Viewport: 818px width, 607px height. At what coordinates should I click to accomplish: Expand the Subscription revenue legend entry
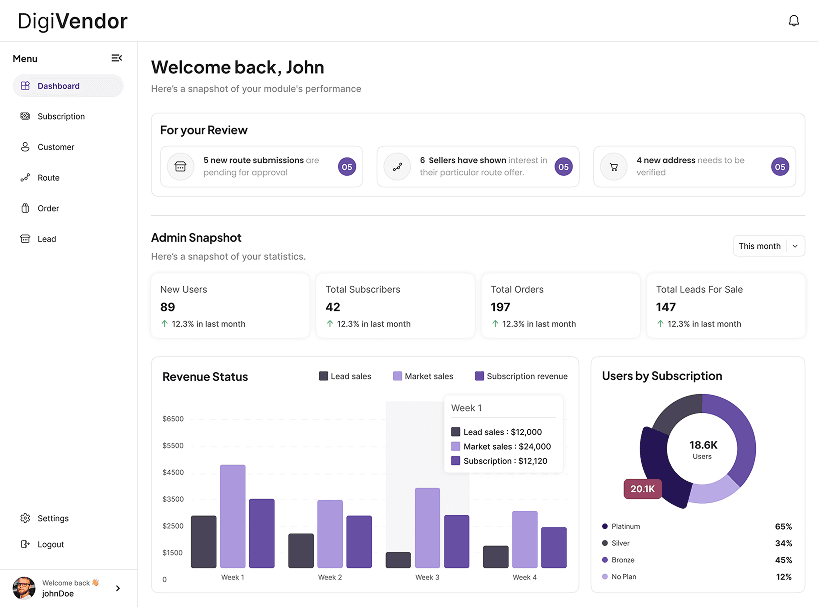520,376
